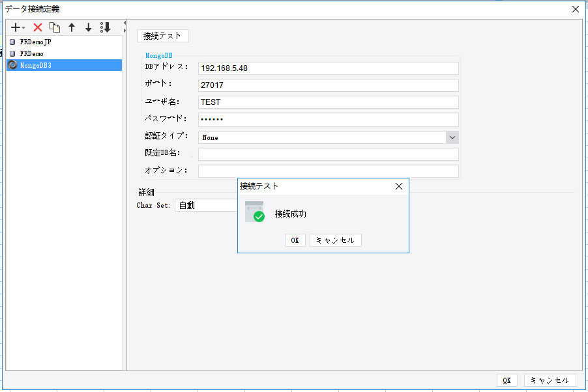
Task: Edit DBアドレス field 192.168.5.48
Action: pyautogui.click(x=328, y=68)
